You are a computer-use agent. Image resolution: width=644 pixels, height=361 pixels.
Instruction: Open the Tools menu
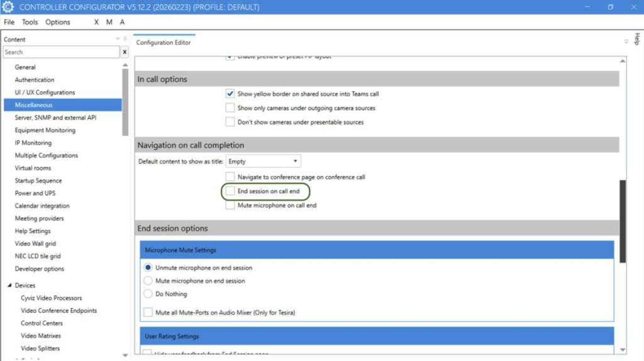coord(30,22)
